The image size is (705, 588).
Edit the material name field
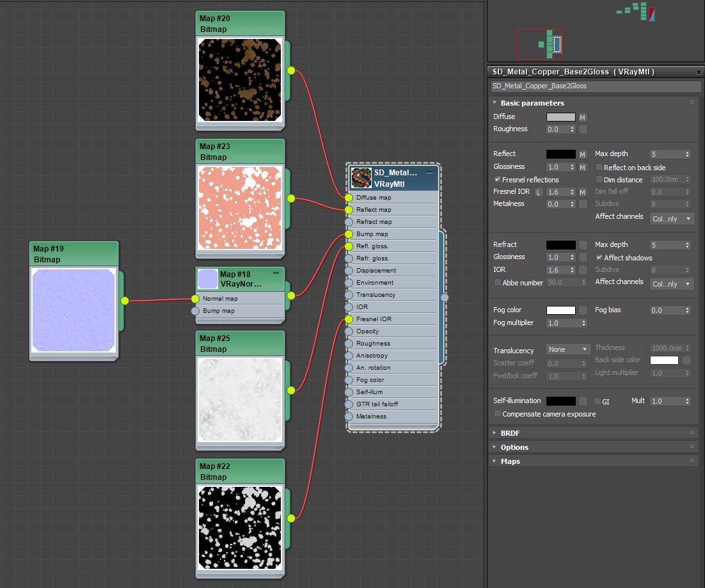(596, 86)
